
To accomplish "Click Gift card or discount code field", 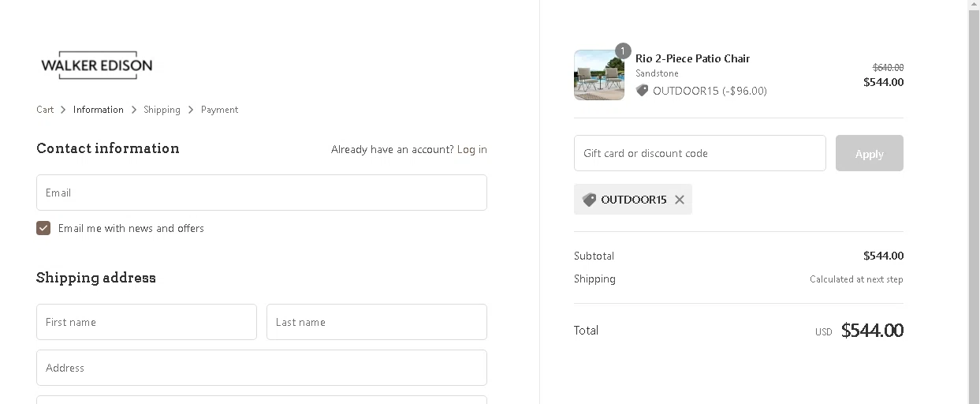I will pyautogui.click(x=699, y=153).
